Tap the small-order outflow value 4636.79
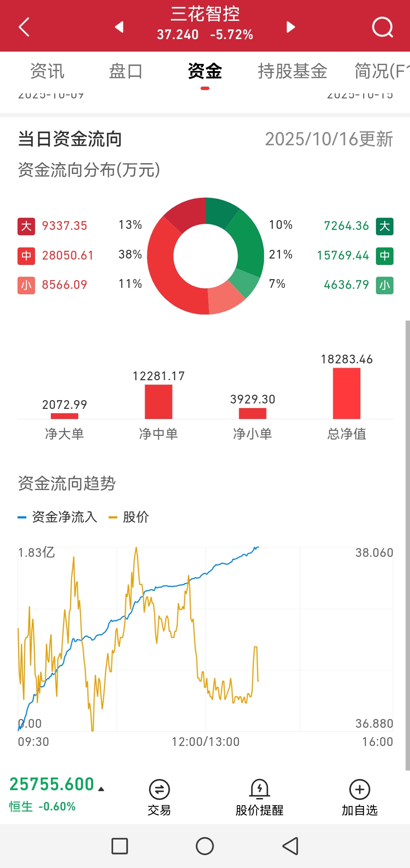The height and width of the screenshot is (868, 410). pos(347,285)
